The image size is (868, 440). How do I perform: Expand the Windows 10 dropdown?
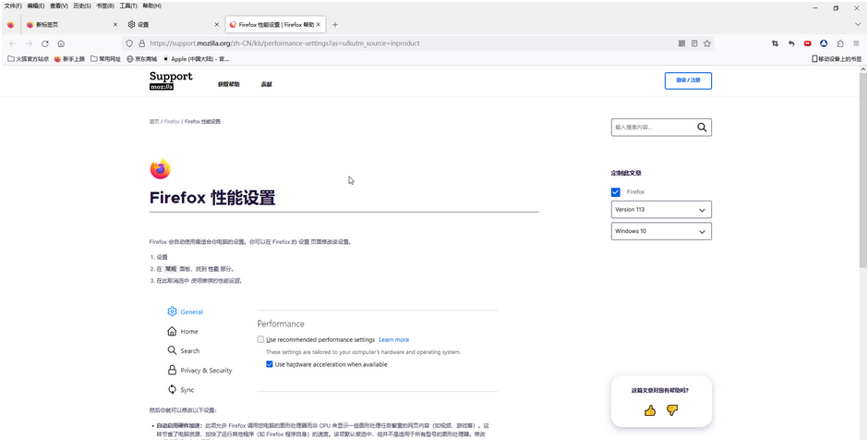[x=661, y=231]
